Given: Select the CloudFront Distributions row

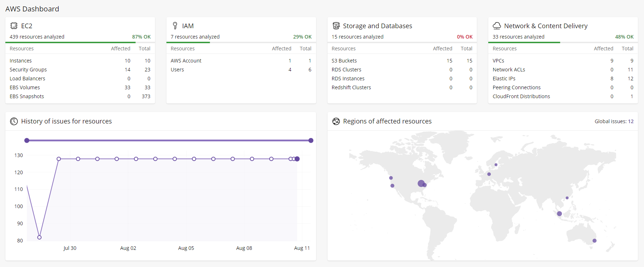Looking at the screenshot, I should 563,96.
